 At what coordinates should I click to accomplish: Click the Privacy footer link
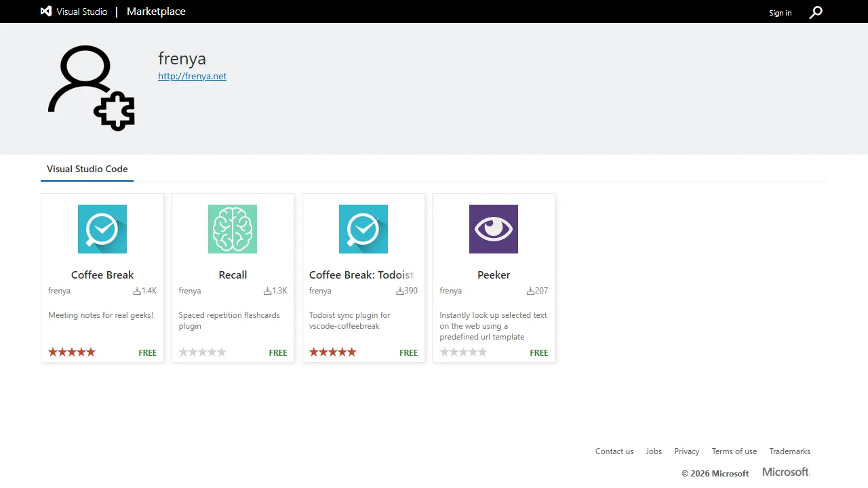click(686, 451)
